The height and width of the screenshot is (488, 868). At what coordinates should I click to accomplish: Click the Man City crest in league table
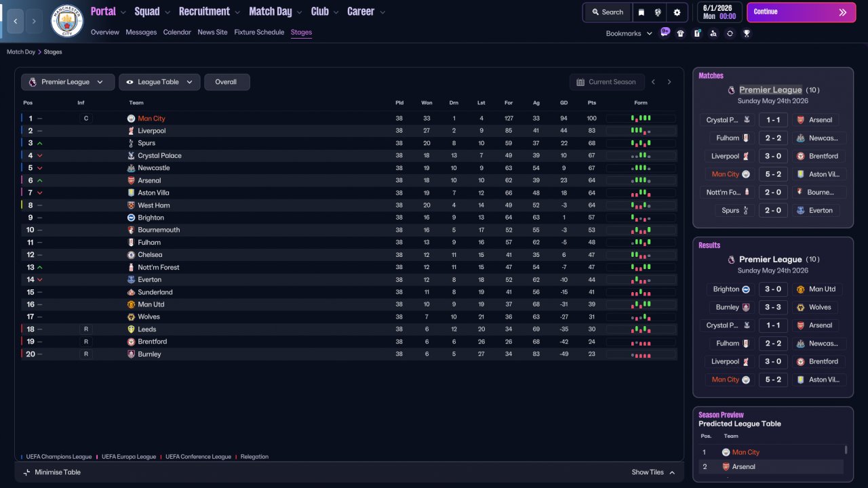pos(131,119)
